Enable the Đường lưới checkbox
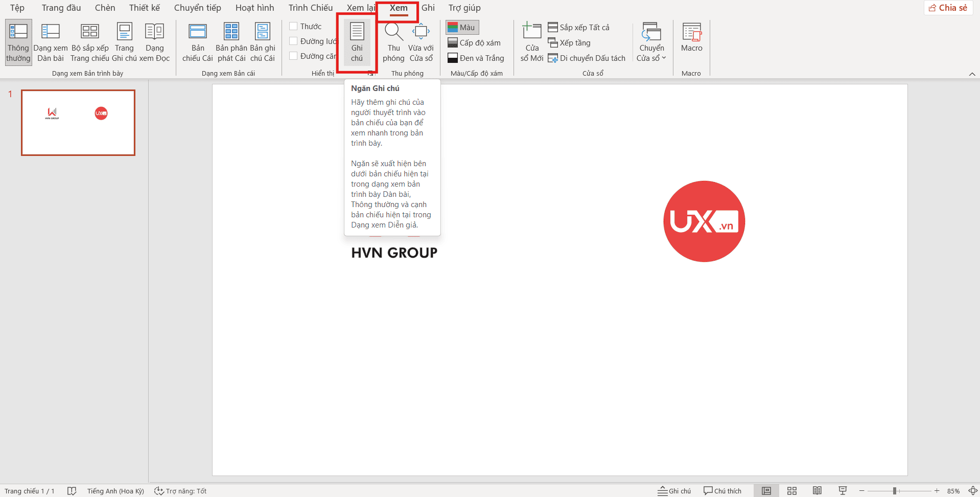 click(294, 41)
